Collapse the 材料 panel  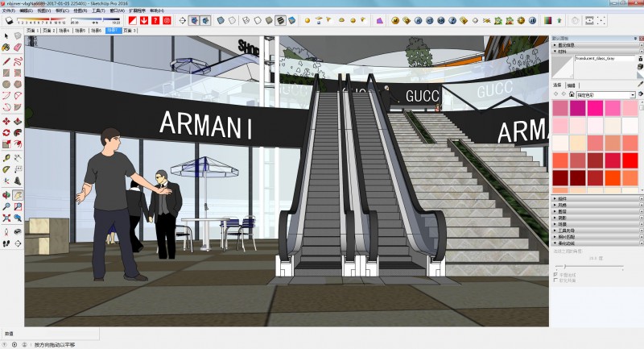click(x=595, y=52)
